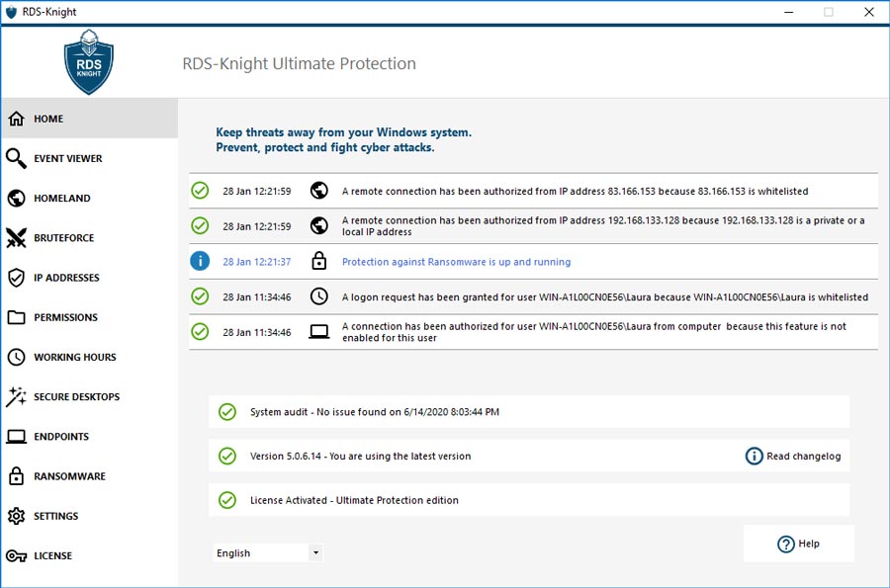Open the Protection against Ransomware event link
The height and width of the screenshot is (588, 890).
(457, 261)
